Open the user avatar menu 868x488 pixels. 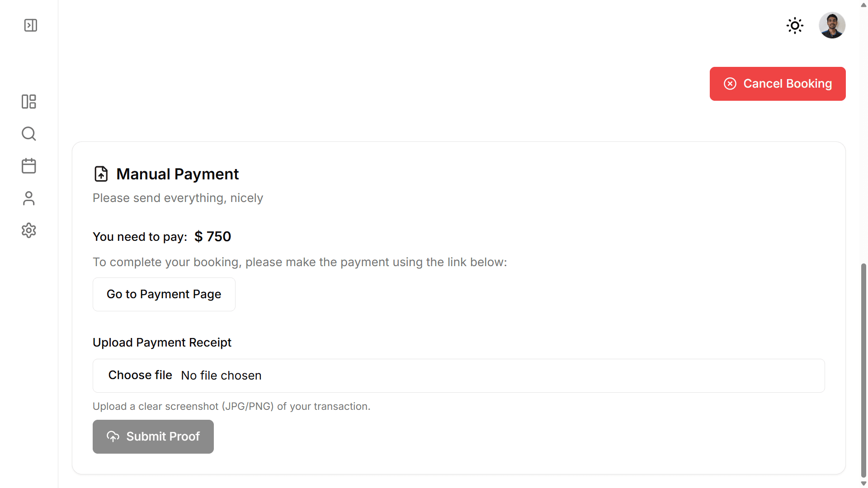(832, 25)
